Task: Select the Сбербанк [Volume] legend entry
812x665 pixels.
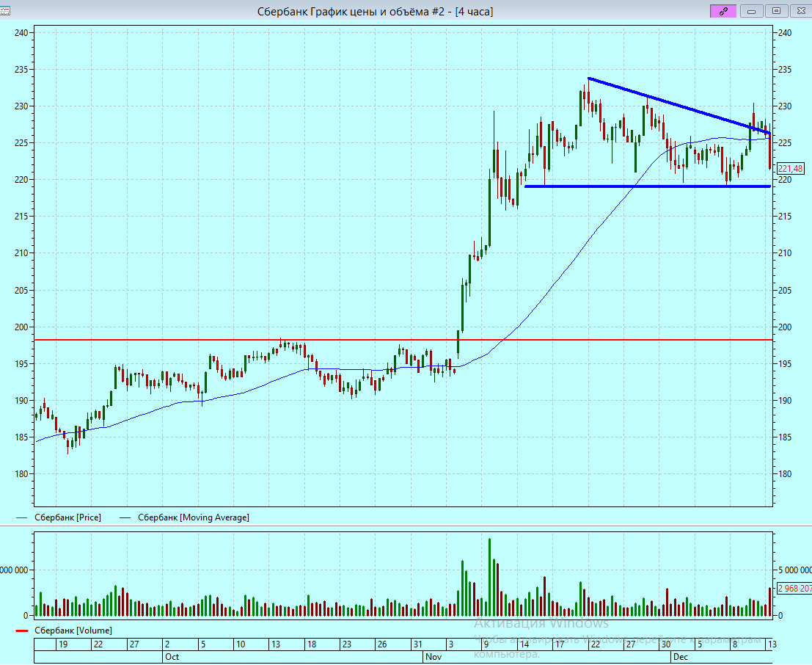Action: point(73,631)
